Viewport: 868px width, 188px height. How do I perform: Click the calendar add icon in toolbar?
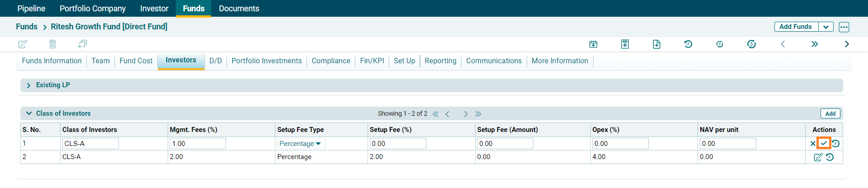[593, 44]
